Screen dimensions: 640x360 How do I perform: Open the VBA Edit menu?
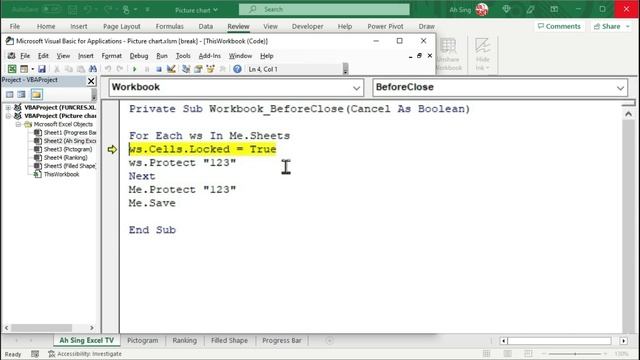click(43, 56)
